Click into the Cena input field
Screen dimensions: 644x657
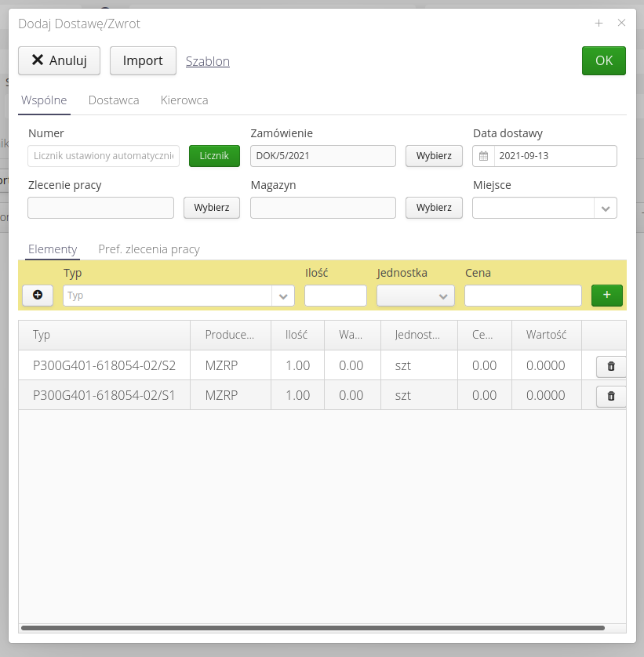522,296
